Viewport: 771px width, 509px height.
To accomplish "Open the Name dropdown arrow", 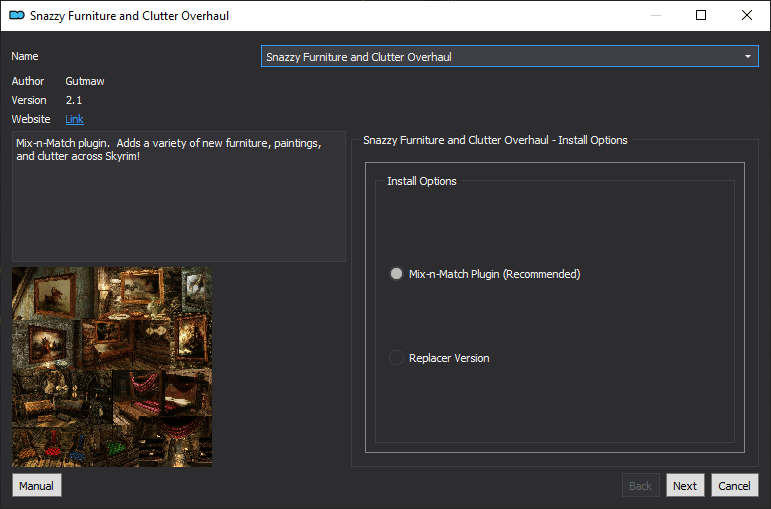I will click(747, 57).
